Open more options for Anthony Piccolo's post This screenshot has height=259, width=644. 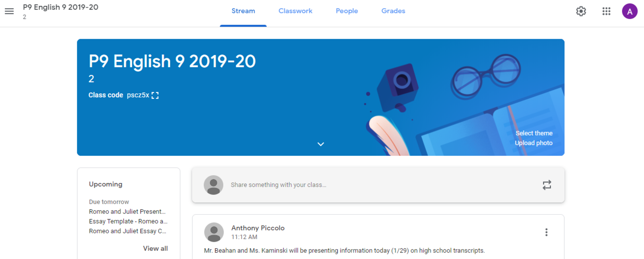(x=546, y=232)
